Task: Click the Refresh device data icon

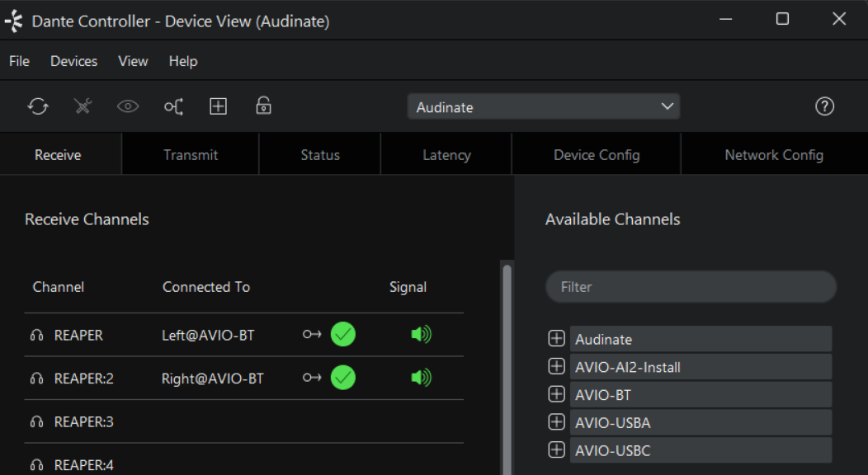Action: tap(38, 106)
